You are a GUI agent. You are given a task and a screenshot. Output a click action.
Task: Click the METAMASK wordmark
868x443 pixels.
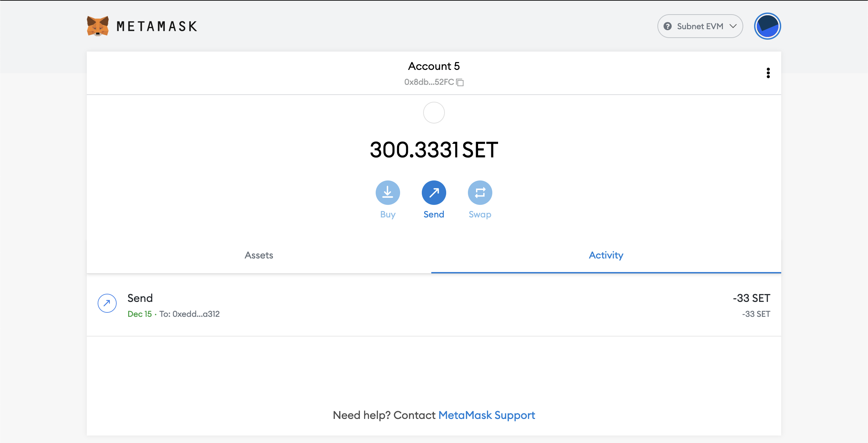(x=157, y=26)
